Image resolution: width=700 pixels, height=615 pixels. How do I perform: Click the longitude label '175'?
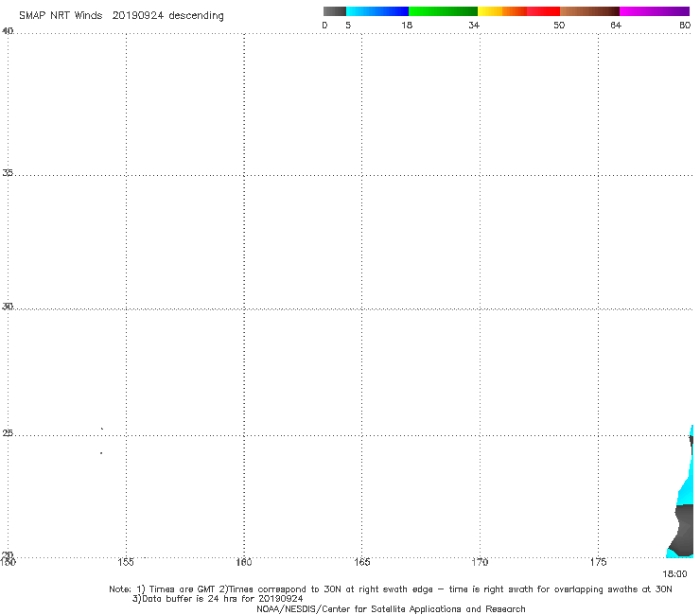click(x=598, y=562)
